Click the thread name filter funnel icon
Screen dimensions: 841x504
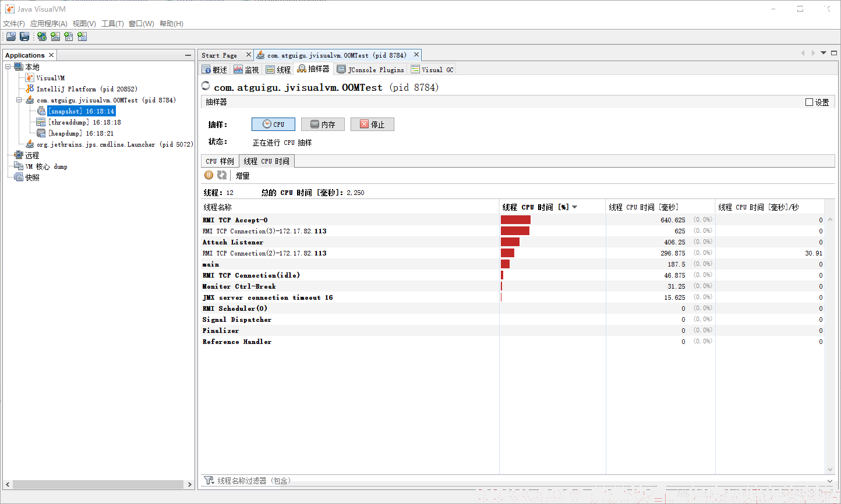coord(209,480)
